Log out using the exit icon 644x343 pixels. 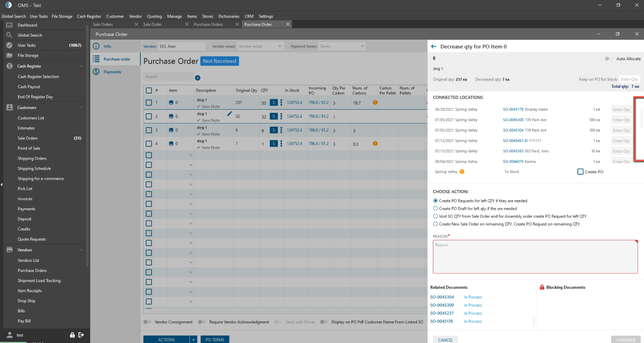[x=81, y=335]
